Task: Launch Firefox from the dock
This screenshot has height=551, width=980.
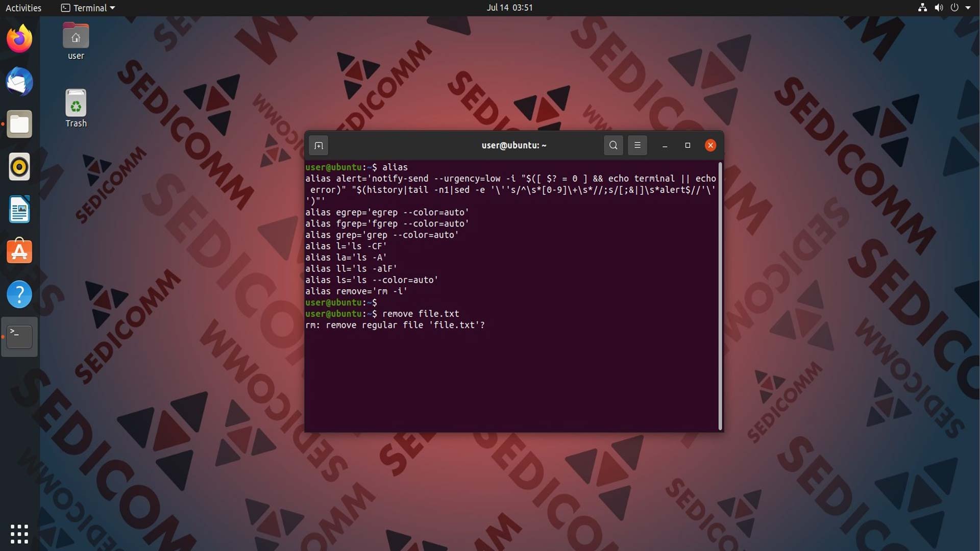Action: tap(19, 39)
